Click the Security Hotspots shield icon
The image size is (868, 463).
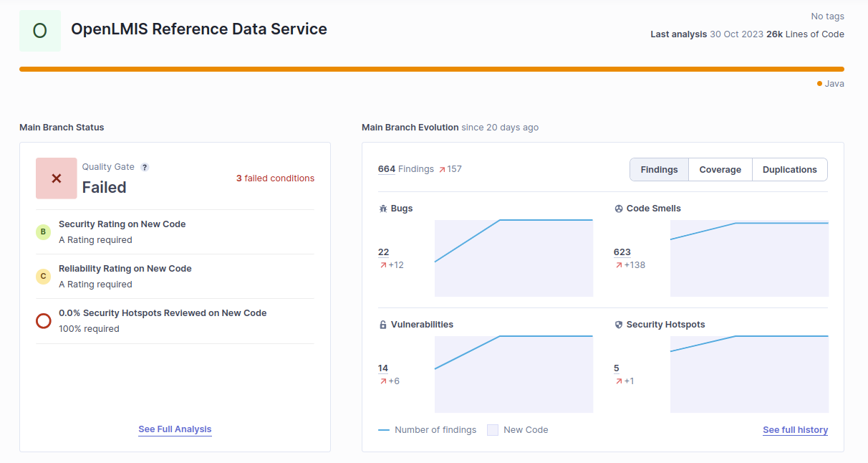619,325
